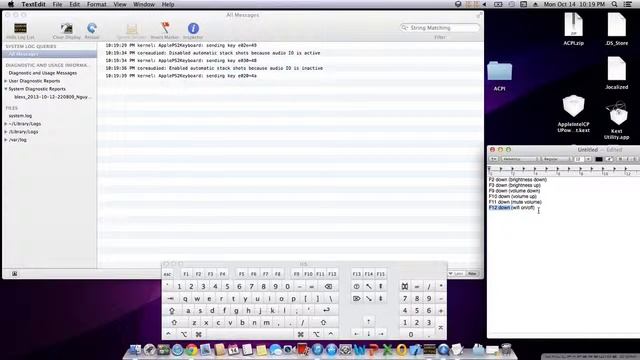Collapse System Diagnostic Reports in sidebar
The image size is (640, 360).
pos(6,89)
